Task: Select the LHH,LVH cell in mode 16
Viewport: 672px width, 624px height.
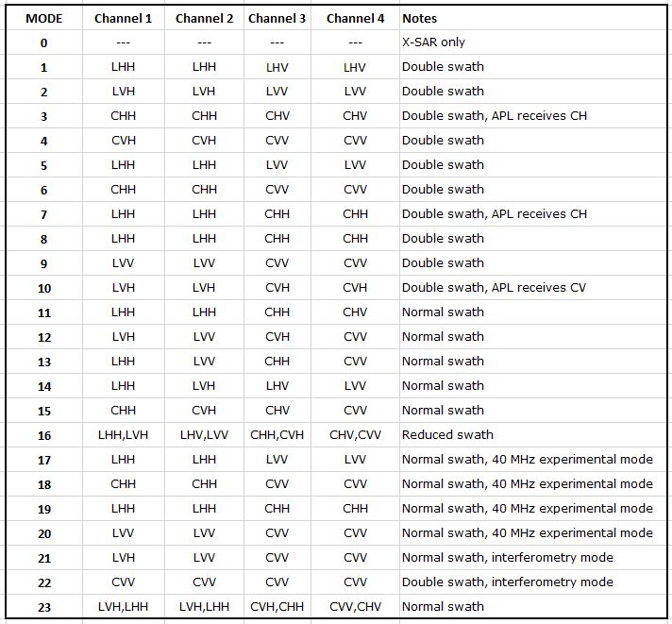Action: pos(123,435)
